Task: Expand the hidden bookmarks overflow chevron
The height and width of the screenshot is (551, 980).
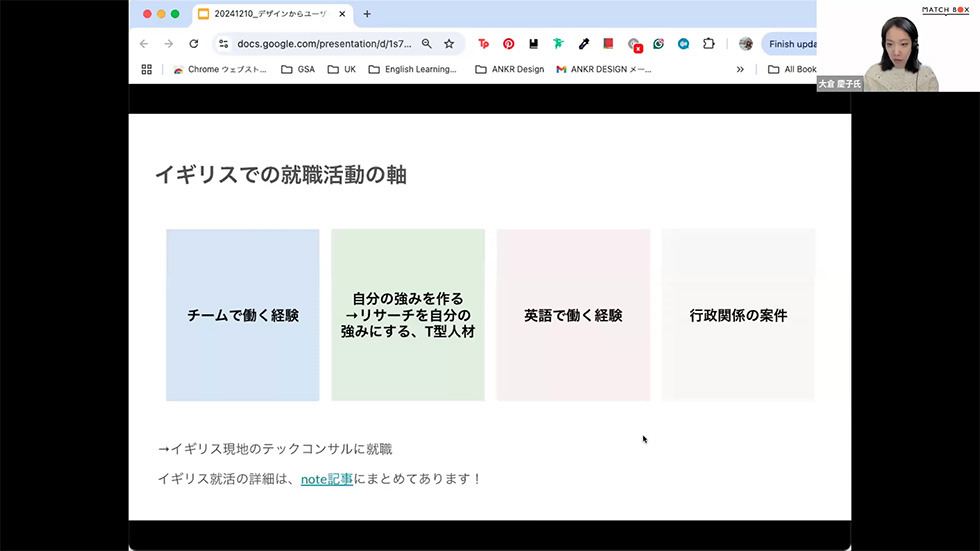Action: pyautogui.click(x=740, y=70)
